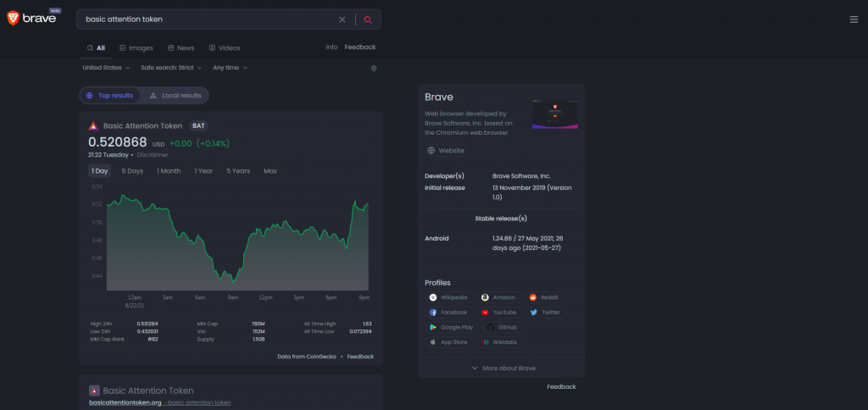The height and width of the screenshot is (410, 868).
Task: Open the hamburger menu
Action: pos(854,19)
